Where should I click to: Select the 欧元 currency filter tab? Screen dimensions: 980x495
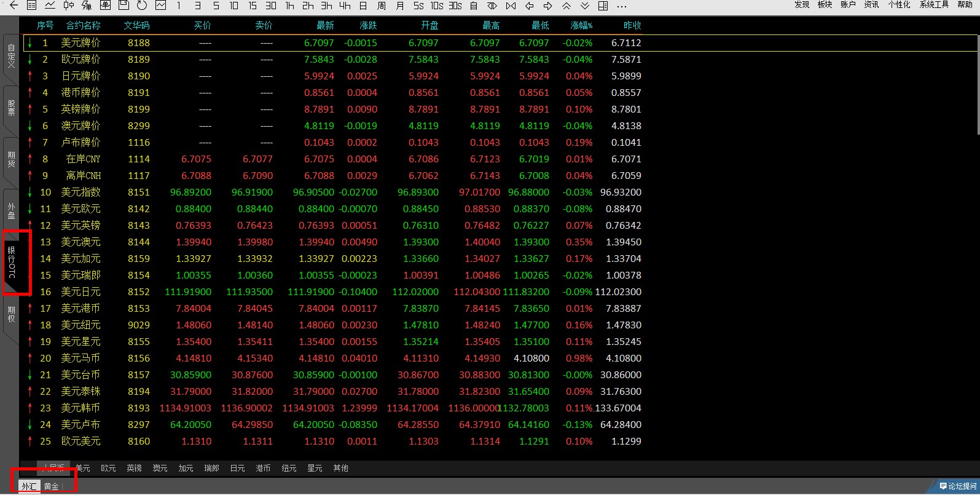[109, 469]
